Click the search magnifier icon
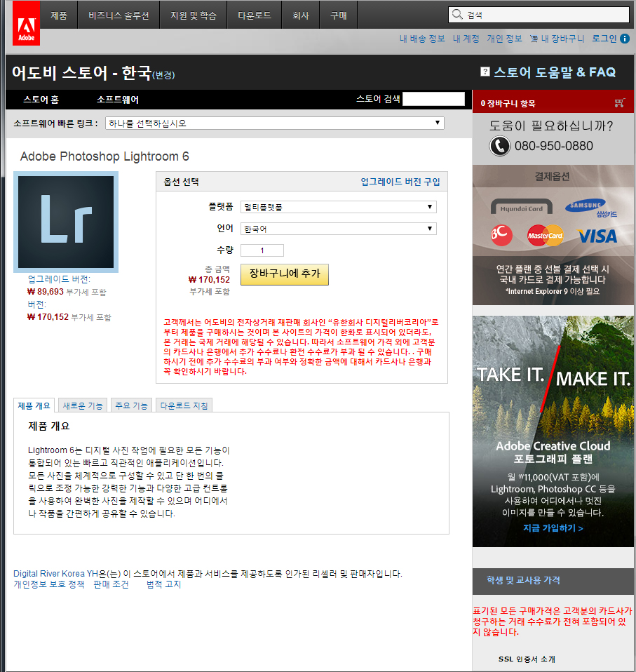The width and height of the screenshot is (636, 672). click(x=457, y=14)
